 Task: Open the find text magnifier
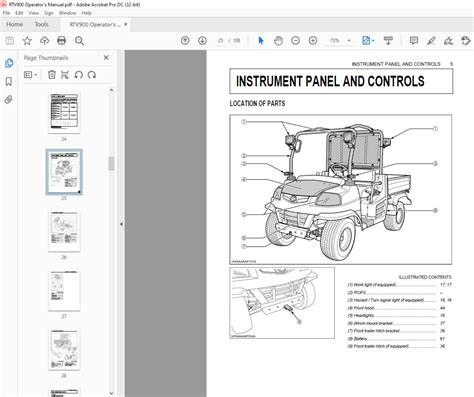point(79,41)
